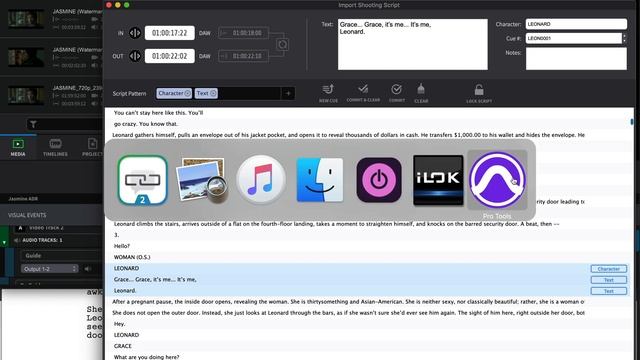The width and height of the screenshot is (640, 360).
Task: Select the 'go crazy. You know that.' line
Action: 146,124
